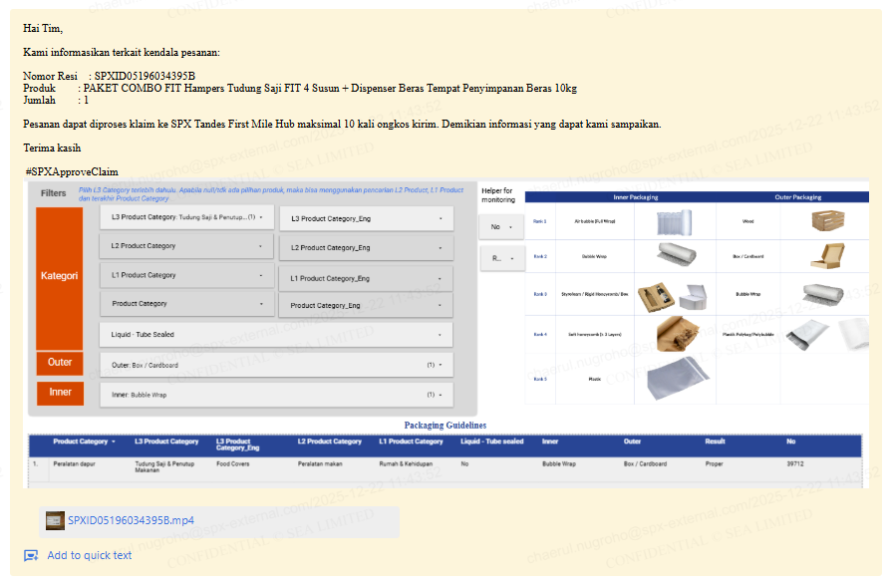Click the 39712 number cell

point(795,464)
